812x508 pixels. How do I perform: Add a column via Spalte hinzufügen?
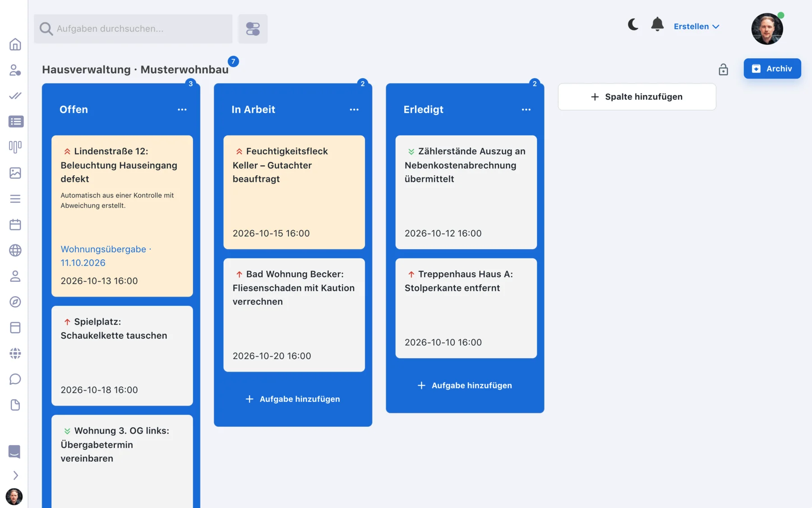click(x=637, y=97)
